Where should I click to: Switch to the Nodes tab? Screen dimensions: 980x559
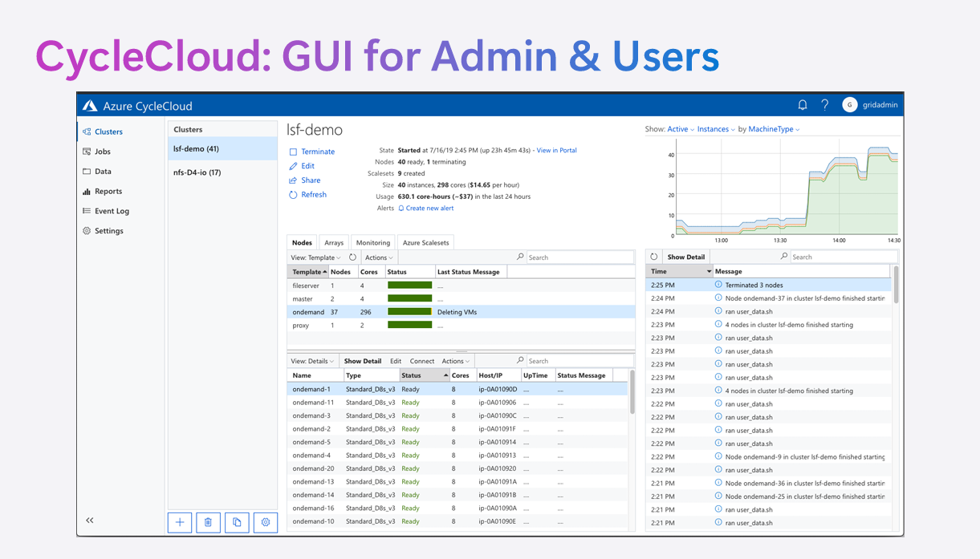(x=302, y=242)
